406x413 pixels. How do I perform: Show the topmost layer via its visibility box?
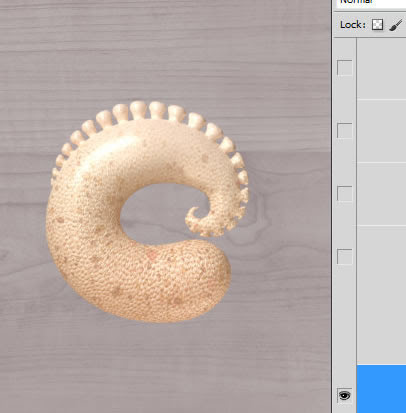click(x=345, y=68)
